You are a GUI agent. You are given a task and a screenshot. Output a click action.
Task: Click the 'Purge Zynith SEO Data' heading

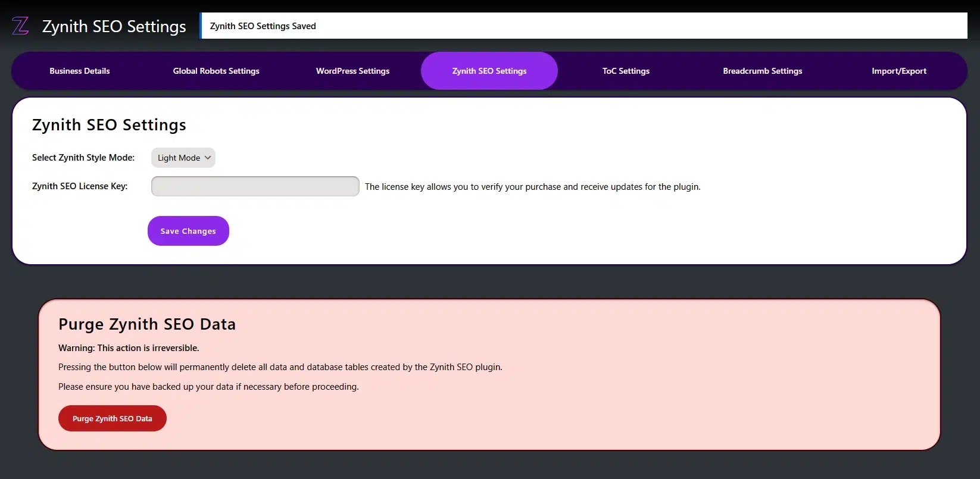[147, 324]
